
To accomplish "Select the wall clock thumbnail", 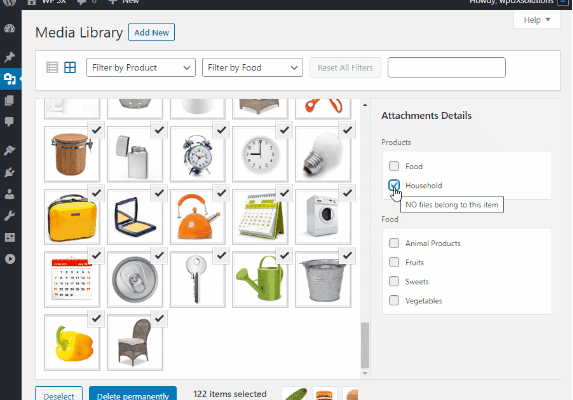I will coord(260,154).
